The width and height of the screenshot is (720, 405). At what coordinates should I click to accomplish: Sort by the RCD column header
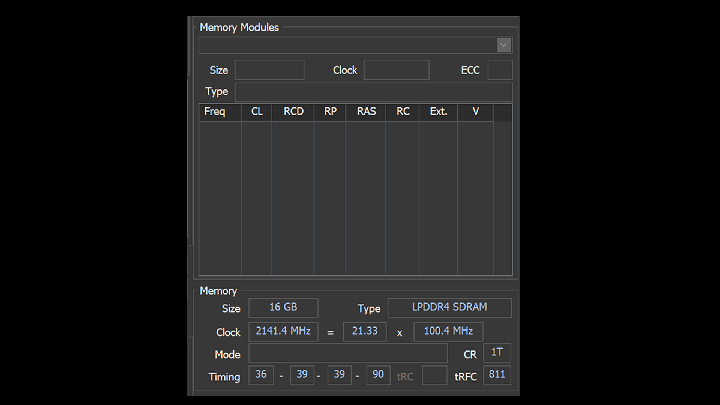click(293, 112)
